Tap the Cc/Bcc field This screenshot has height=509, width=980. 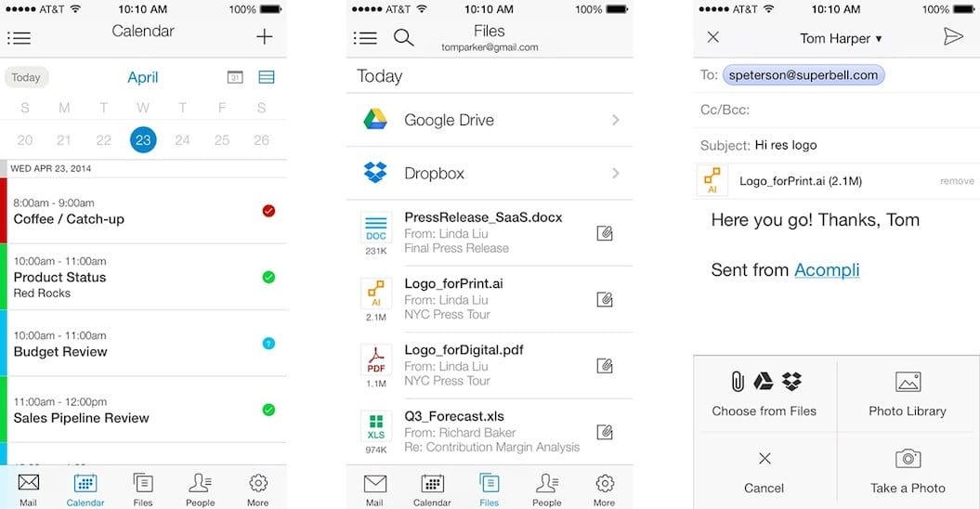tap(837, 110)
